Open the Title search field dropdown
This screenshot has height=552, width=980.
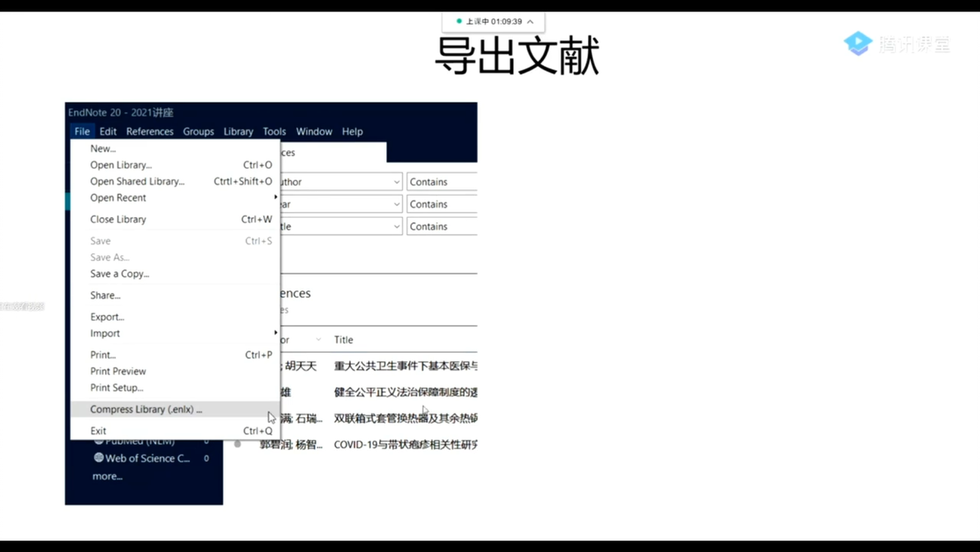click(x=396, y=226)
